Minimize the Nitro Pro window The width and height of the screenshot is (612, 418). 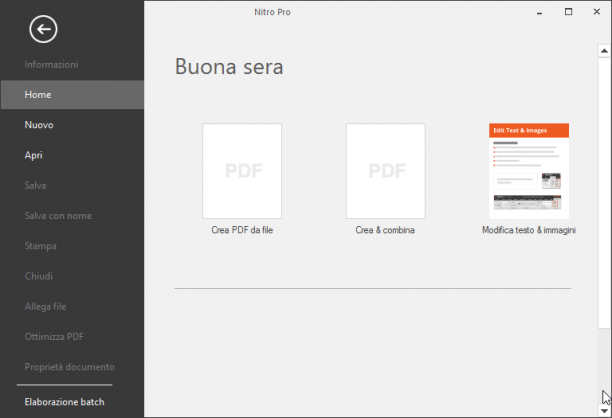coord(539,13)
